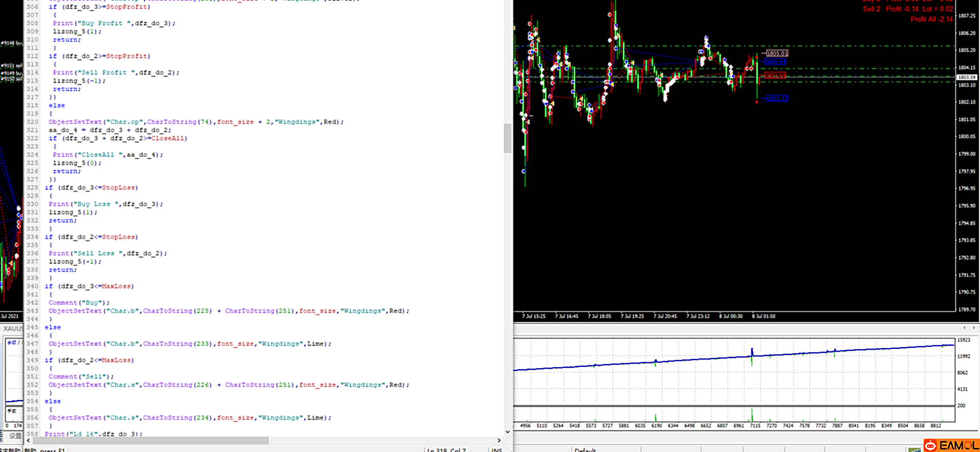The height and width of the screenshot is (452, 980).
Task: Open the partly visible XAUUS chart tab
Action: [x=13, y=329]
